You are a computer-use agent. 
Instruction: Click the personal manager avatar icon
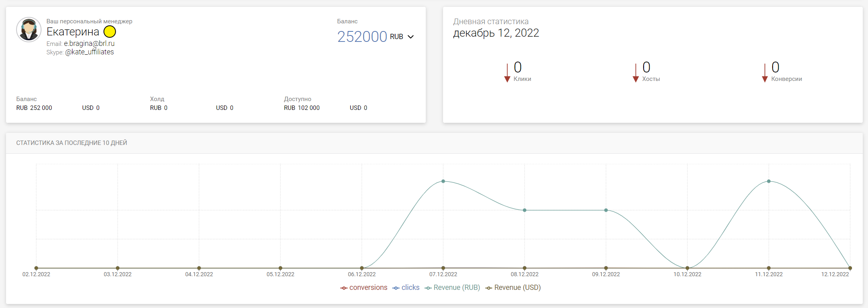29,30
